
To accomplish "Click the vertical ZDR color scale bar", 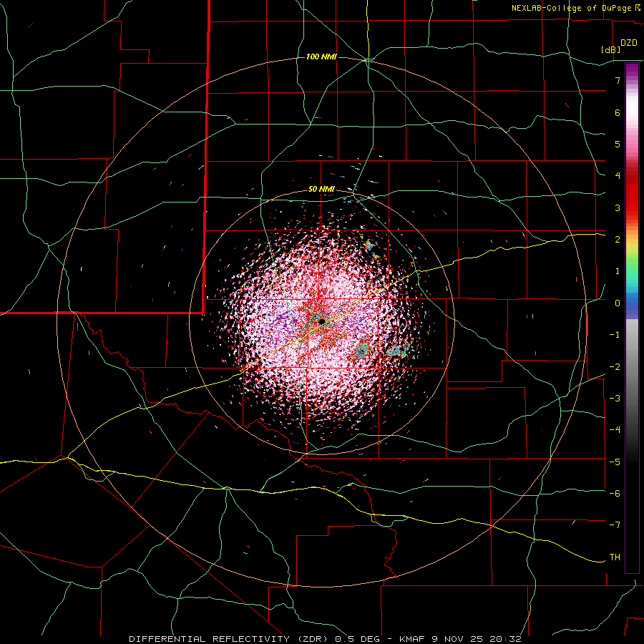I will click(x=632, y=318).
